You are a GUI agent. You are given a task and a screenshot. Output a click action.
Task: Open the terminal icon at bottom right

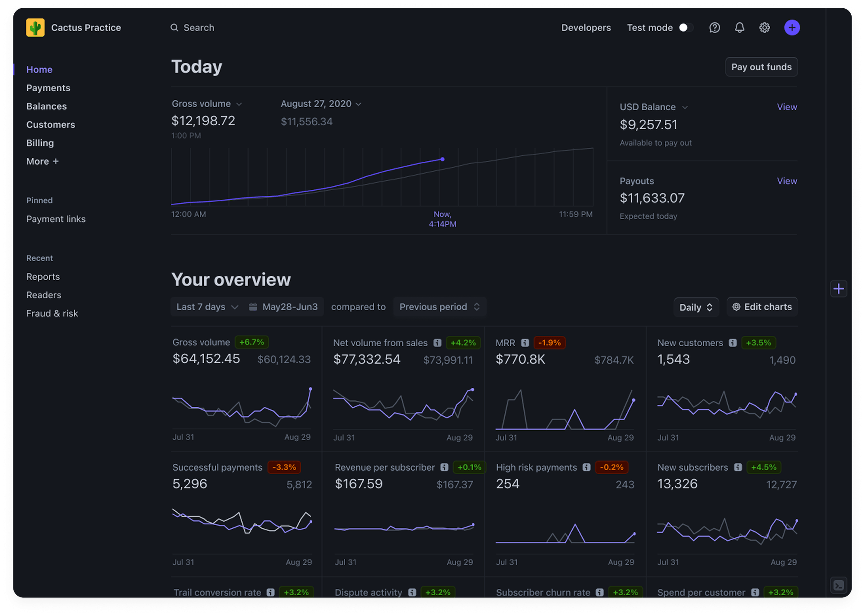coord(839,585)
